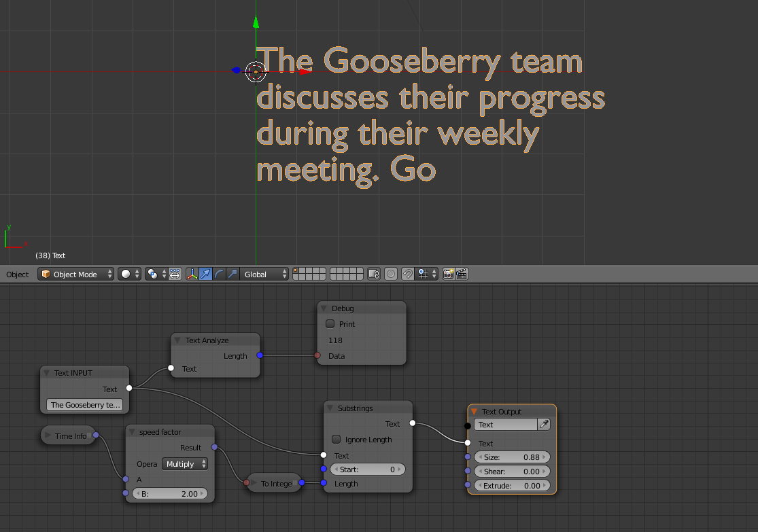
Task: Click the green Y-axis manipulator arrow
Action: point(256,22)
